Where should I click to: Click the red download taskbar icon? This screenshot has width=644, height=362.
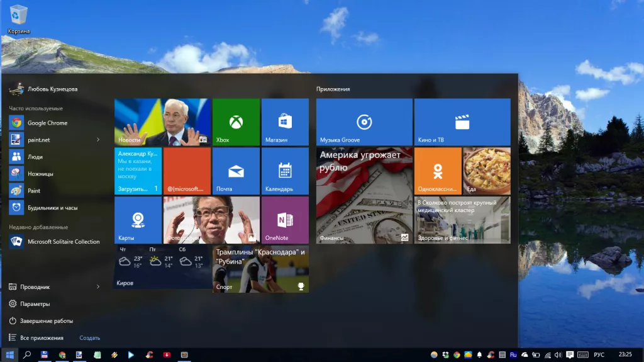[x=167, y=354]
